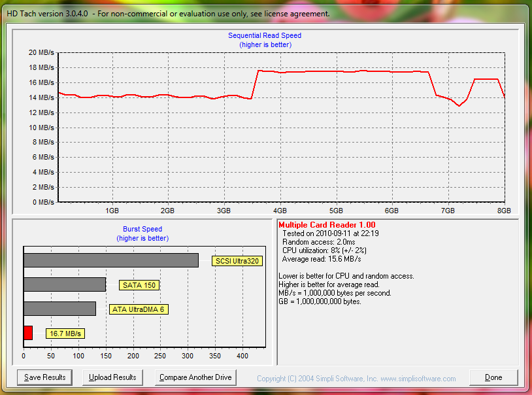
Task: Click the 4GB axis label
Action: pyautogui.click(x=280, y=211)
